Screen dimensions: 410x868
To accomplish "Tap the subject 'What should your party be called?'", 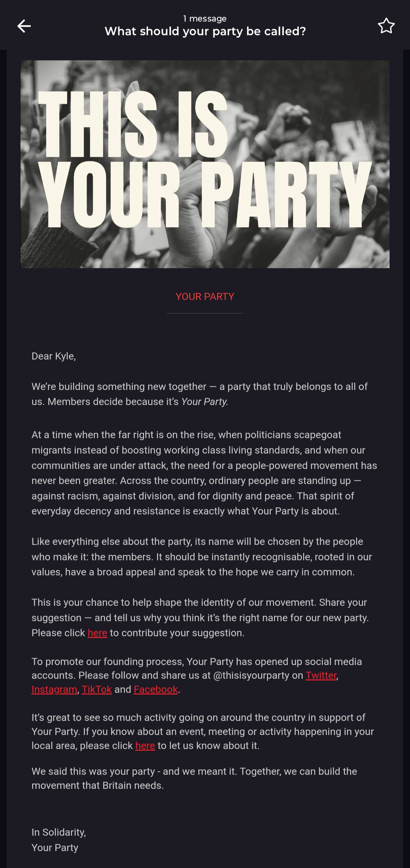I will point(205,31).
